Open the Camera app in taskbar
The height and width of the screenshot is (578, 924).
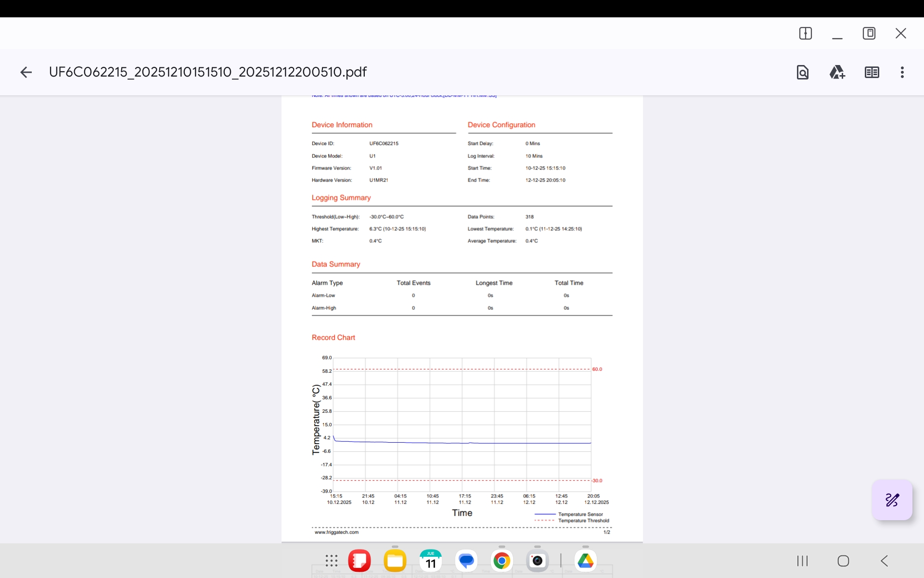pyautogui.click(x=537, y=561)
